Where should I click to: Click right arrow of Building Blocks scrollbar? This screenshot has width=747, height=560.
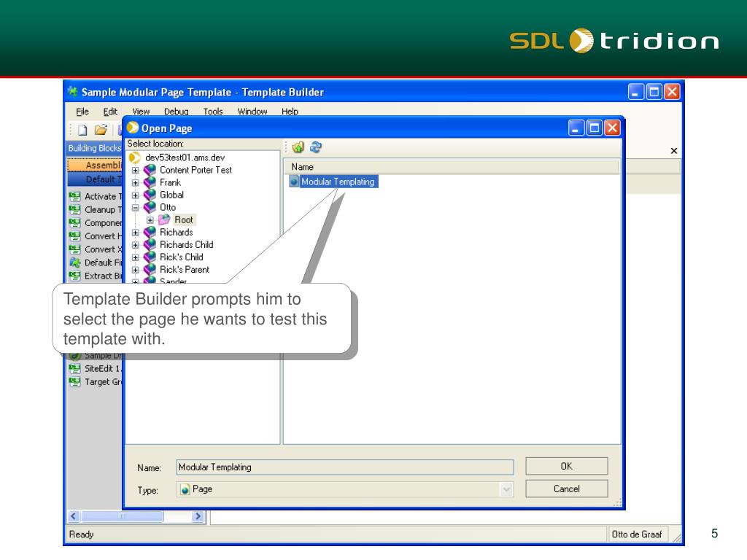coord(198,516)
